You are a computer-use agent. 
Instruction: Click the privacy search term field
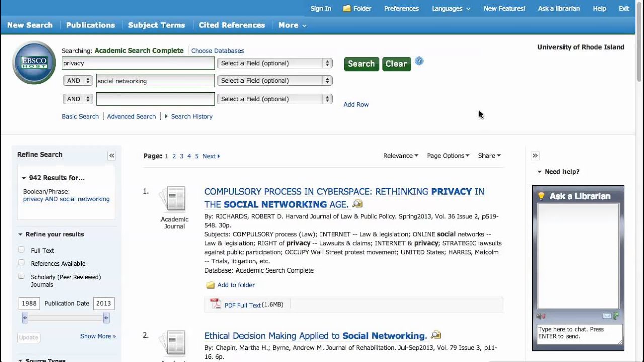138,63
